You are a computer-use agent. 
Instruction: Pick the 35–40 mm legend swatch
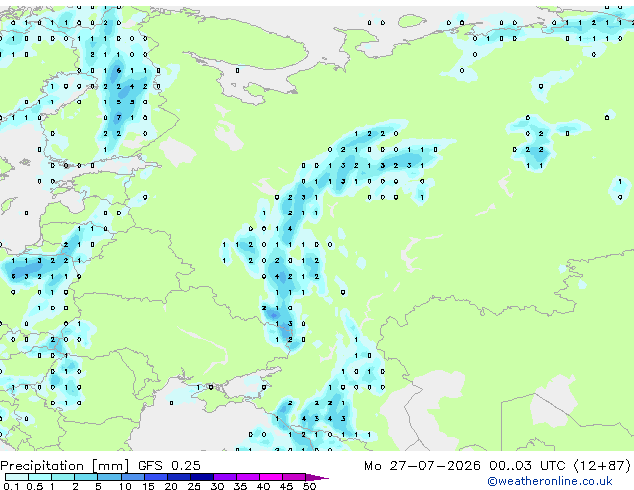click(247, 477)
